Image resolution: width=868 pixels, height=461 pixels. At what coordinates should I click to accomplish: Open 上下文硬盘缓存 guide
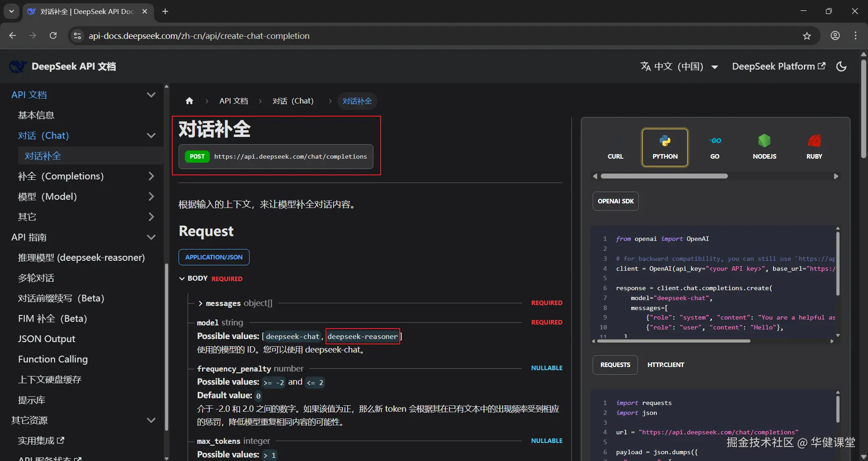point(50,380)
